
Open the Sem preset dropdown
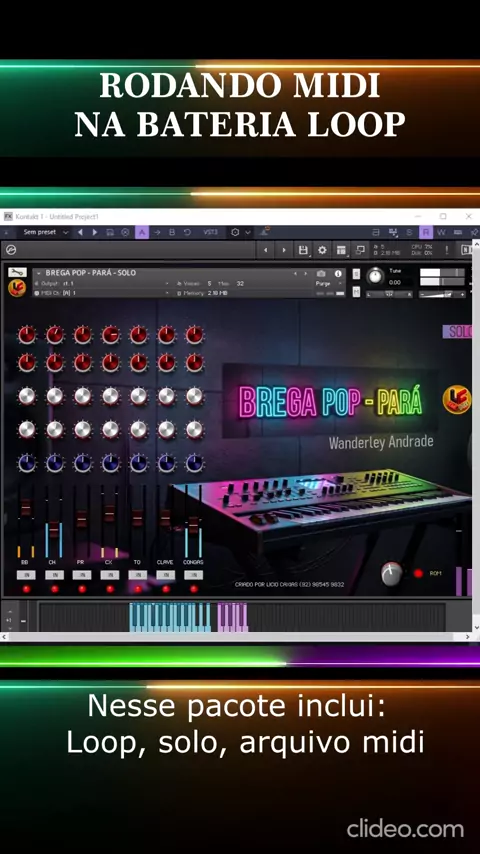[45, 232]
